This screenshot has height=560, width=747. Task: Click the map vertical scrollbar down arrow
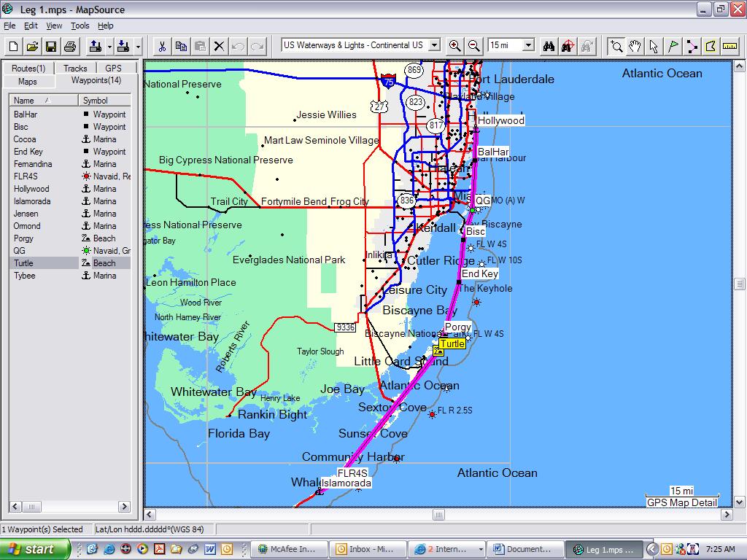(739, 502)
